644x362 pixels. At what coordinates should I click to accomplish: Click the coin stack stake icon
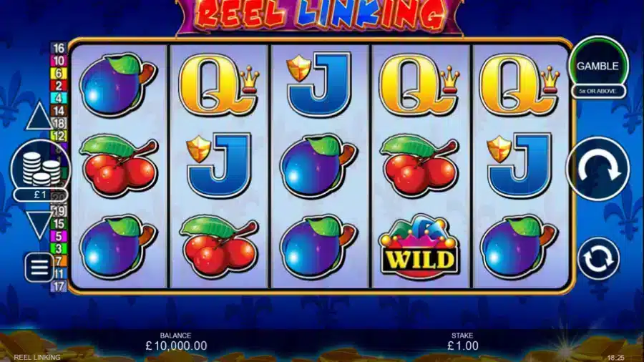[x=41, y=168]
